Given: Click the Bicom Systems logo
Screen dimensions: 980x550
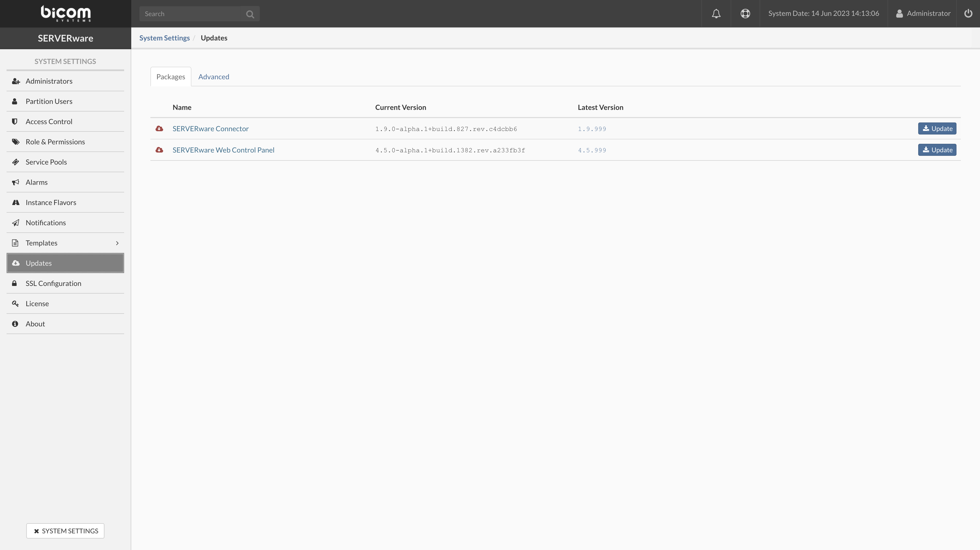Looking at the screenshot, I should 65,14.
